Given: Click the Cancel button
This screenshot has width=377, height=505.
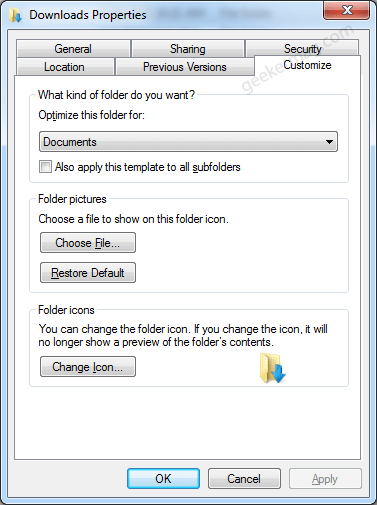Looking at the screenshot, I should tap(244, 479).
